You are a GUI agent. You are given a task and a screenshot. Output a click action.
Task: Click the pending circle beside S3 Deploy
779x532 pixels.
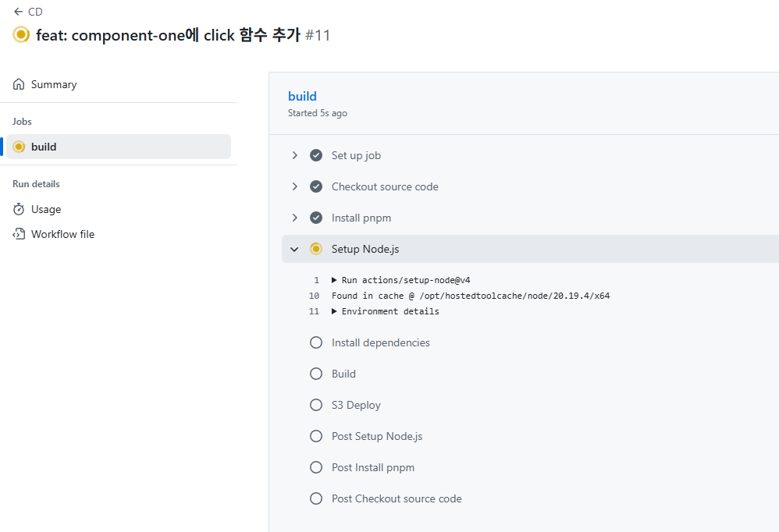click(x=316, y=405)
